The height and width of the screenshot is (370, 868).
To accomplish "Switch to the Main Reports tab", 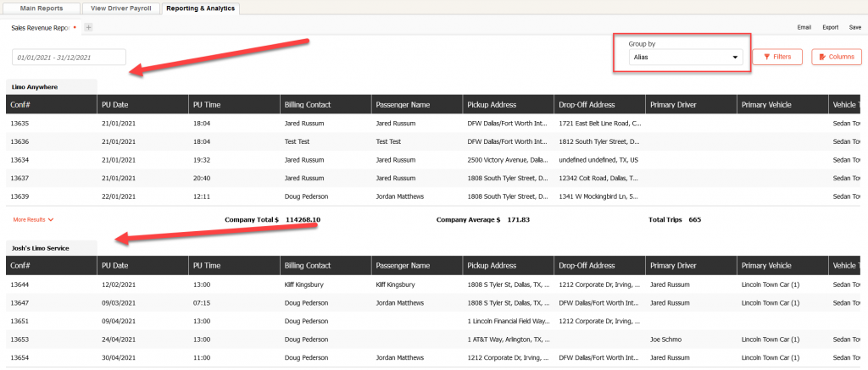I will pos(42,8).
